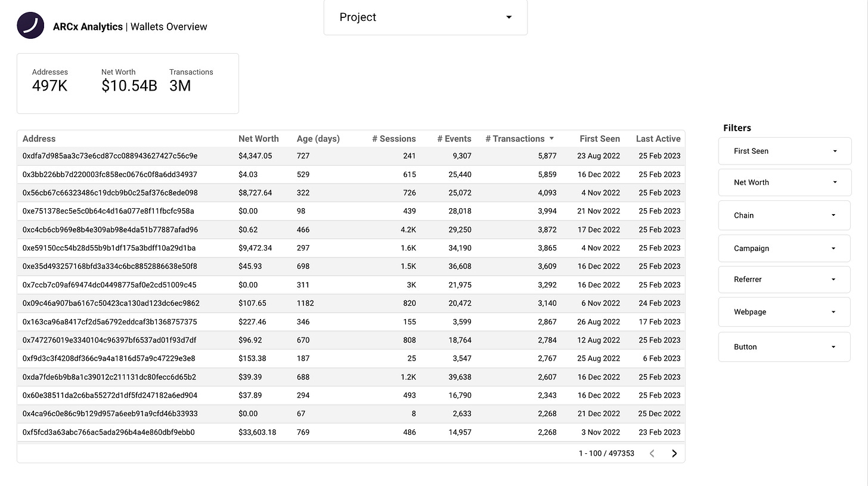Open the Campaign filter
868x486 pixels.
click(784, 248)
